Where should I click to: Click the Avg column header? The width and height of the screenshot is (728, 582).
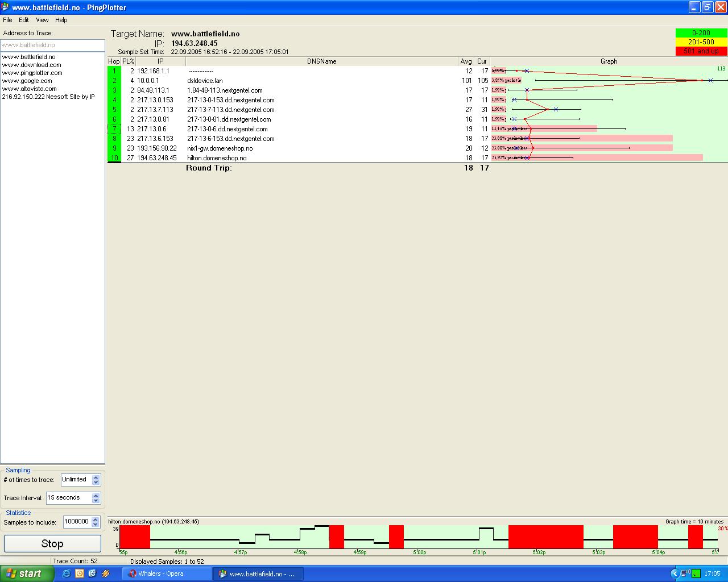click(466, 61)
